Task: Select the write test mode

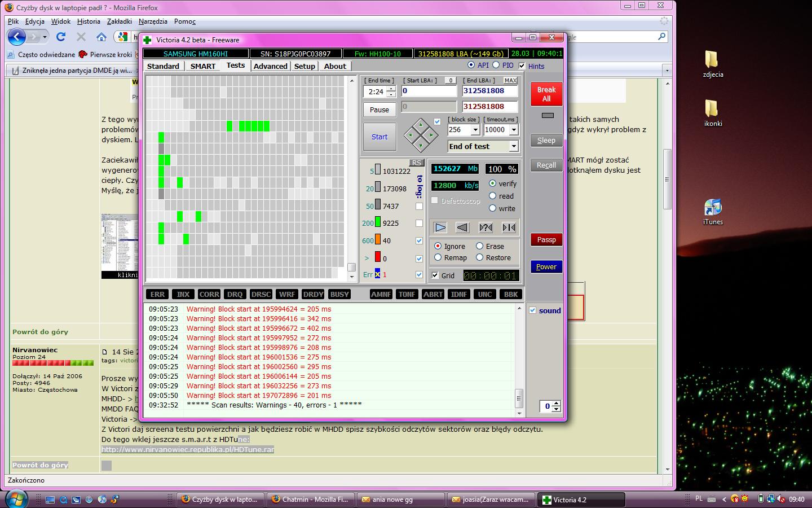Action: (493, 208)
